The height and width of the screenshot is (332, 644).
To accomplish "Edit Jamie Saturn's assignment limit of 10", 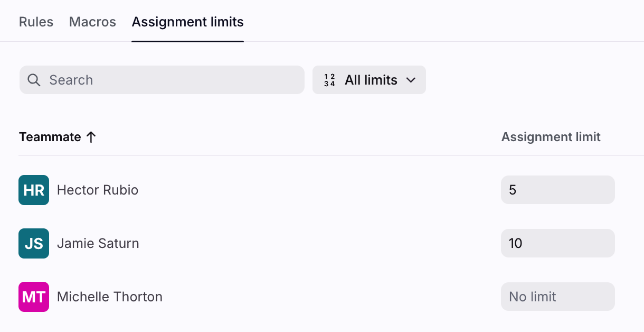I will 557,243.
